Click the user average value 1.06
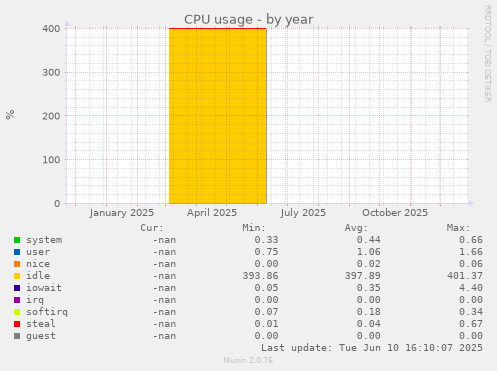Screen dimensions: 497x371 369,252
